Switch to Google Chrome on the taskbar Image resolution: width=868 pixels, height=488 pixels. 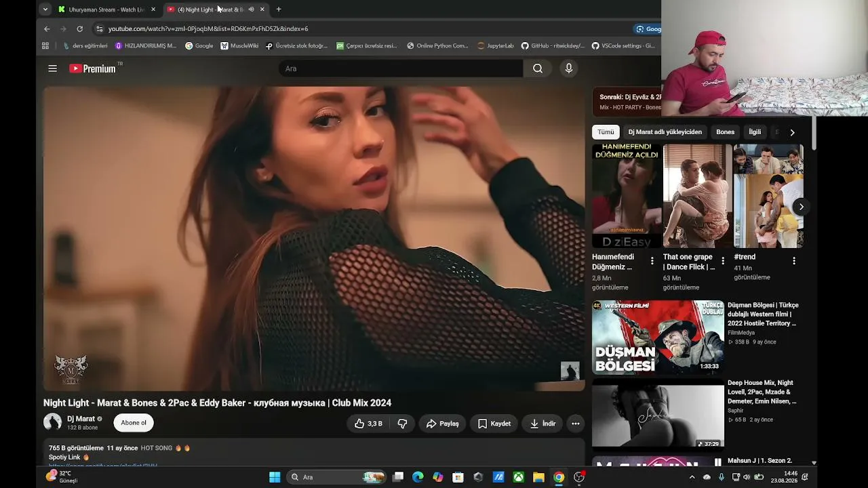pyautogui.click(x=559, y=477)
